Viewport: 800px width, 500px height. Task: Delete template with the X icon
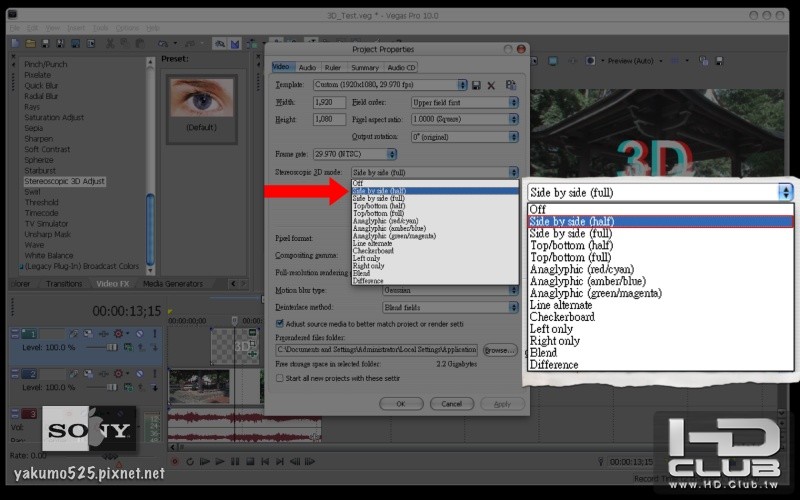coord(491,86)
